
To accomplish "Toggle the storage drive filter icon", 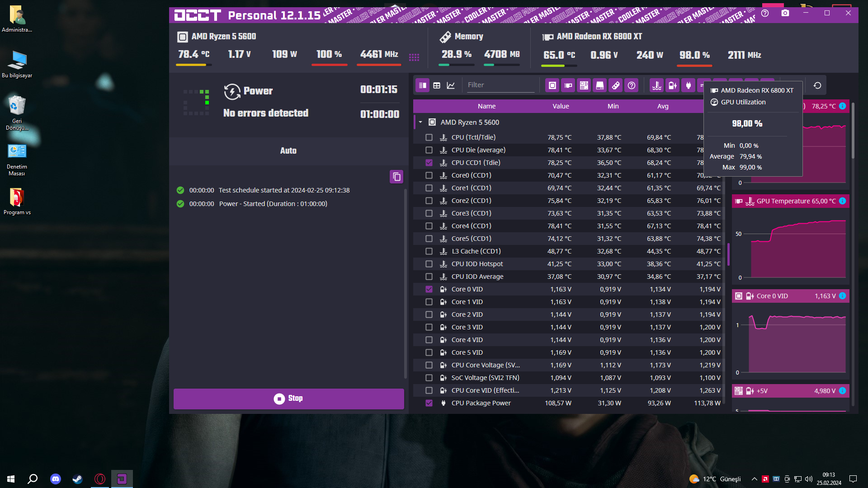I will [600, 85].
